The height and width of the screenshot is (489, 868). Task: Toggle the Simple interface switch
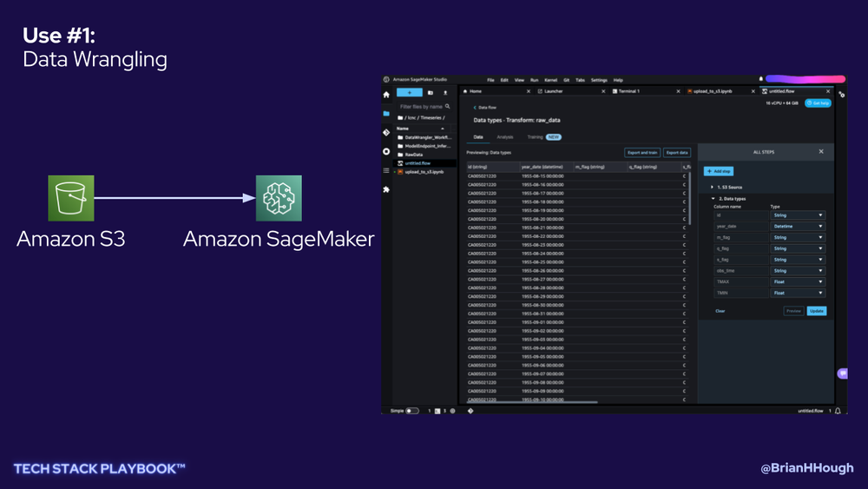411,411
